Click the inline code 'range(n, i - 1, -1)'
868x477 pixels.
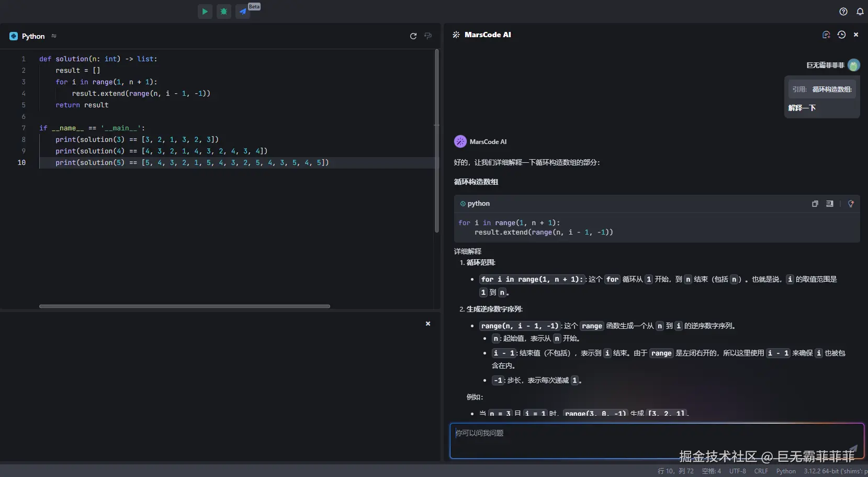tap(520, 326)
